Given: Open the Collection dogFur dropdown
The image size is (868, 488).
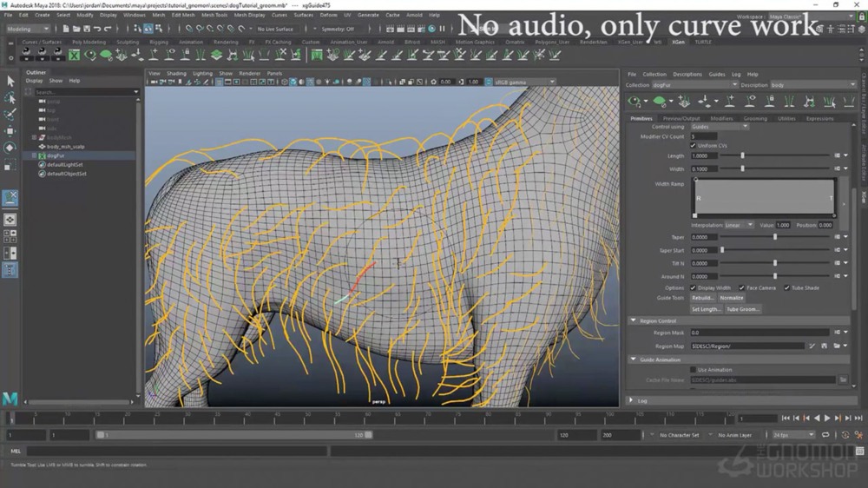Looking at the screenshot, I should coord(694,85).
